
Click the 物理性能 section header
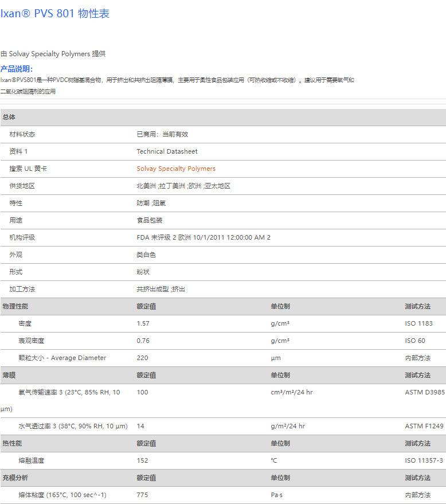tap(15, 306)
